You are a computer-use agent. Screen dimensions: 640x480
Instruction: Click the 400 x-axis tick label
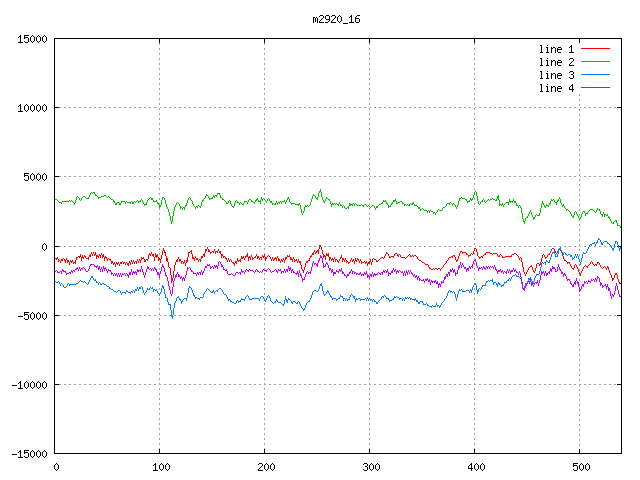click(475, 467)
